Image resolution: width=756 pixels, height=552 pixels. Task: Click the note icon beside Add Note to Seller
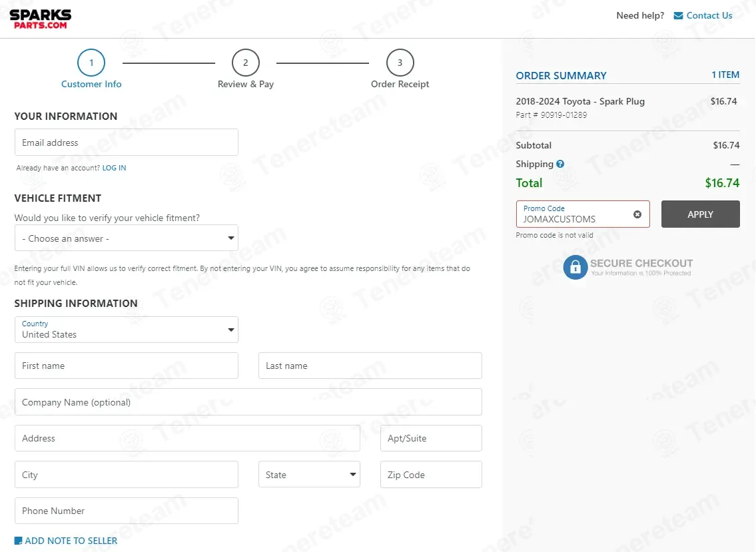tap(19, 541)
